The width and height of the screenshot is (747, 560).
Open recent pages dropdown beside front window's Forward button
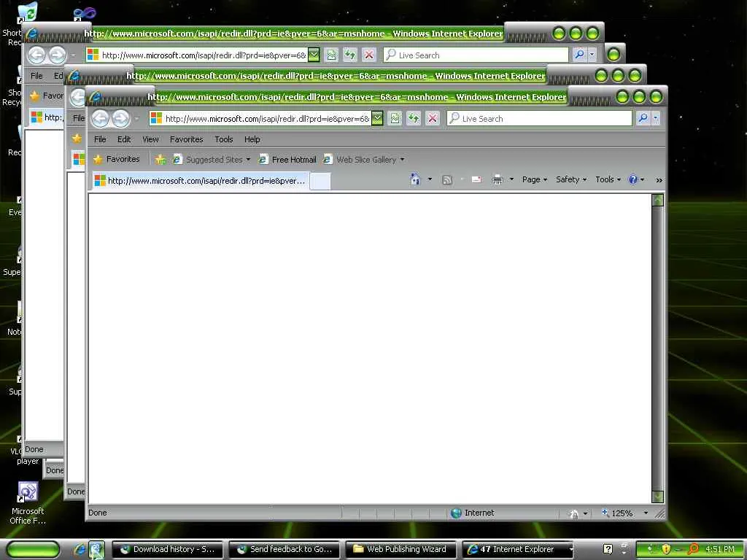(x=136, y=118)
